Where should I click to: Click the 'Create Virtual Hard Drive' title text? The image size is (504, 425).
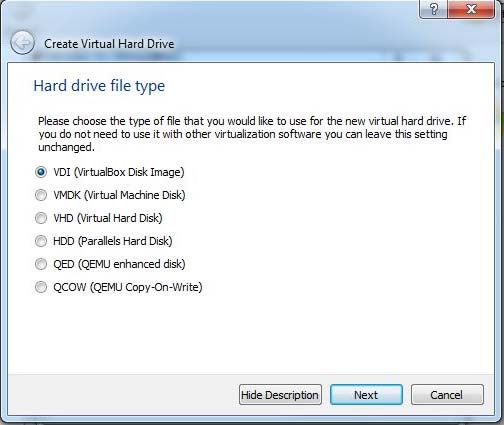point(109,44)
